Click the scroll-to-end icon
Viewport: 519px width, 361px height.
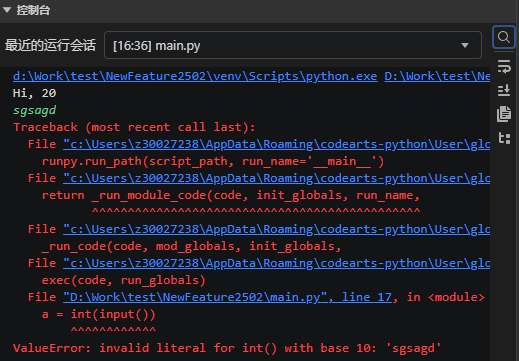(x=504, y=90)
